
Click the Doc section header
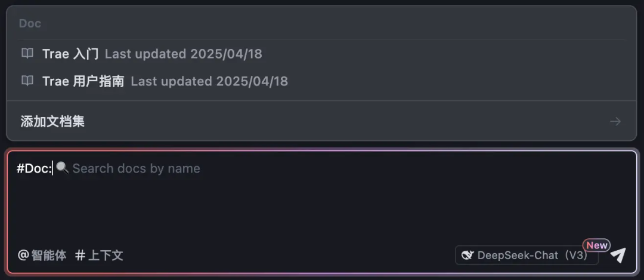click(30, 23)
